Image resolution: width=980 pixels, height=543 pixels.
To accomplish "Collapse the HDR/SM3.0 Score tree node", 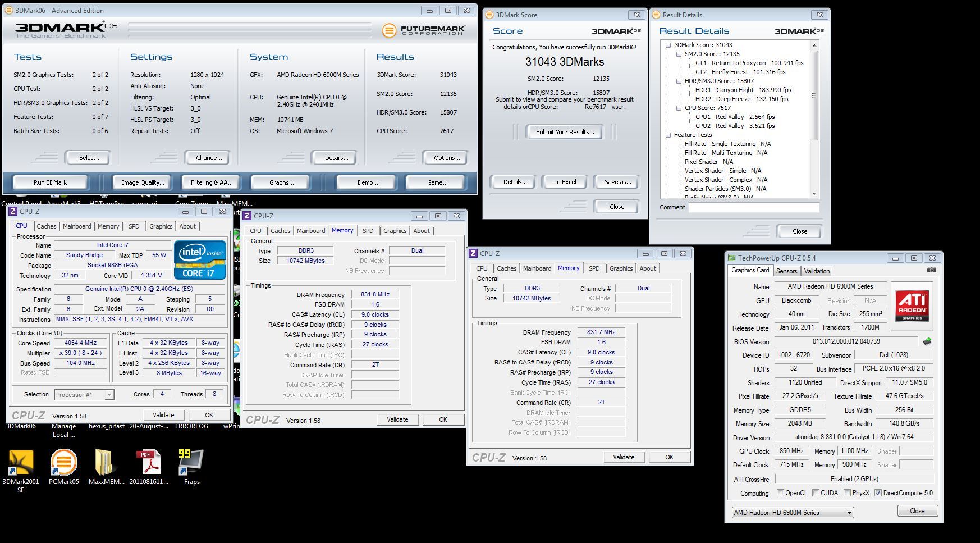I will click(x=679, y=81).
